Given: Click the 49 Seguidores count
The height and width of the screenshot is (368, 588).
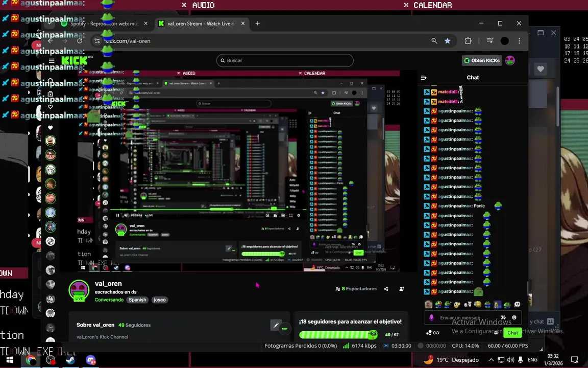Looking at the screenshot, I should coord(134,325).
